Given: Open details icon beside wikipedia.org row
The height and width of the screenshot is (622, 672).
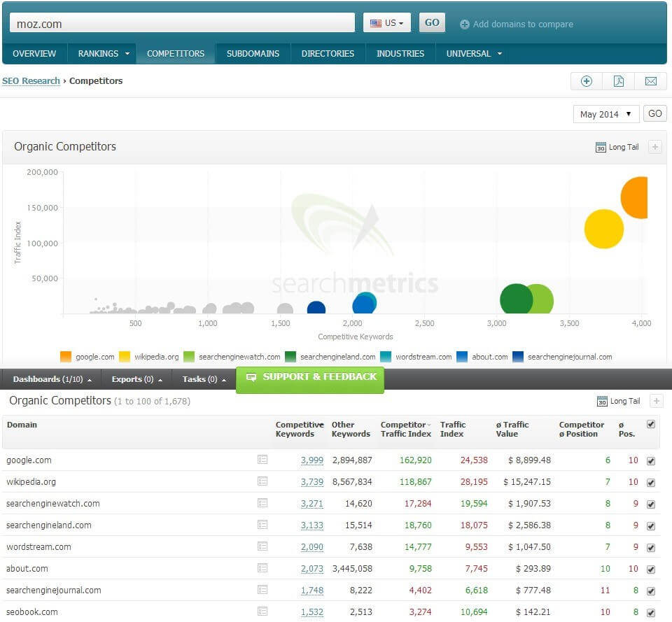Looking at the screenshot, I should click(262, 481).
